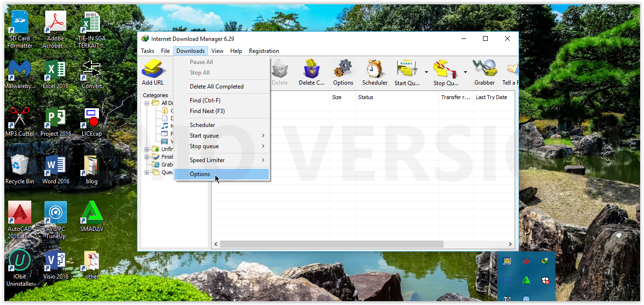Open the Registration menu
The image size is (644, 305).
264,51
